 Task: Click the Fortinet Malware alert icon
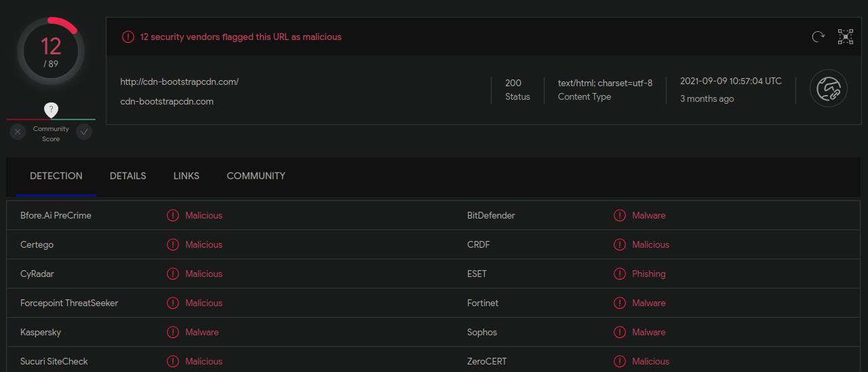(620, 303)
